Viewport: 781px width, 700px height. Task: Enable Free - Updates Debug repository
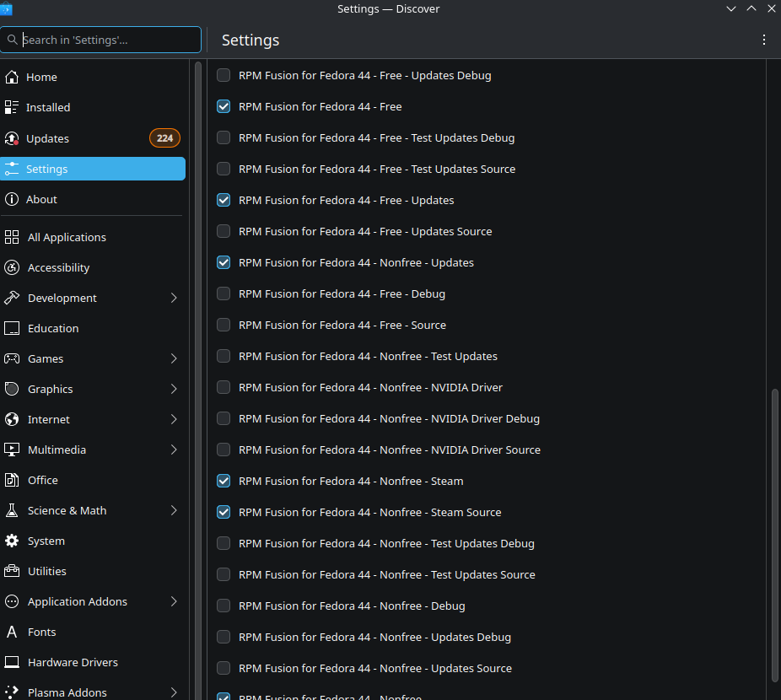[x=224, y=75]
